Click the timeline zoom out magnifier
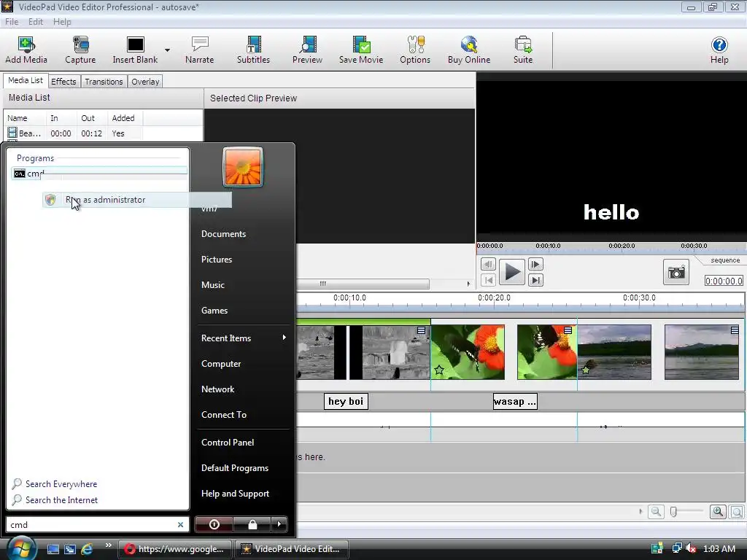The height and width of the screenshot is (560, 747). pos(656,512)
